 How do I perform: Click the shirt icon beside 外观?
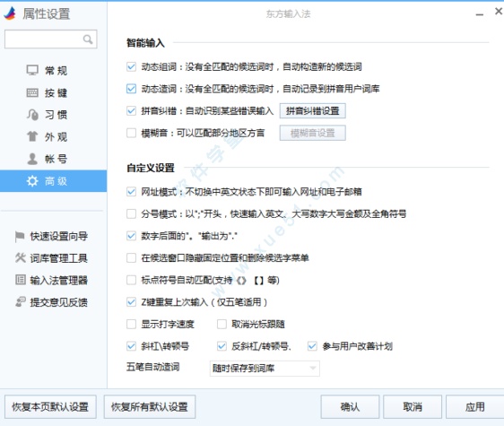tap(32, 136)
